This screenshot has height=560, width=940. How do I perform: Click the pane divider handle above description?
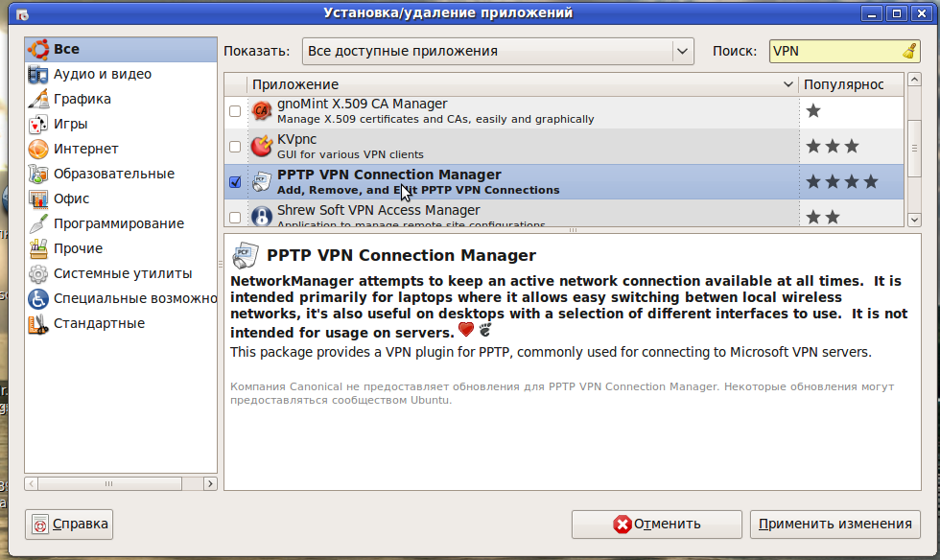pyautogui.click(x=573, y=230)
